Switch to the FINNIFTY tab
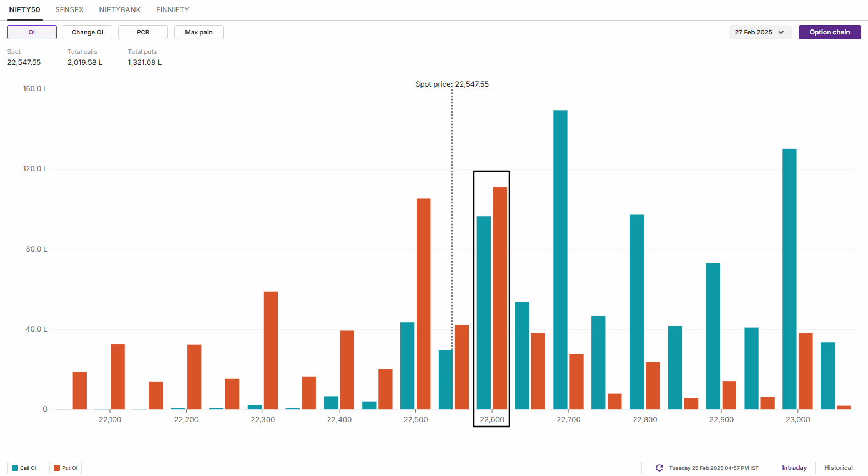 coord(173,9)
